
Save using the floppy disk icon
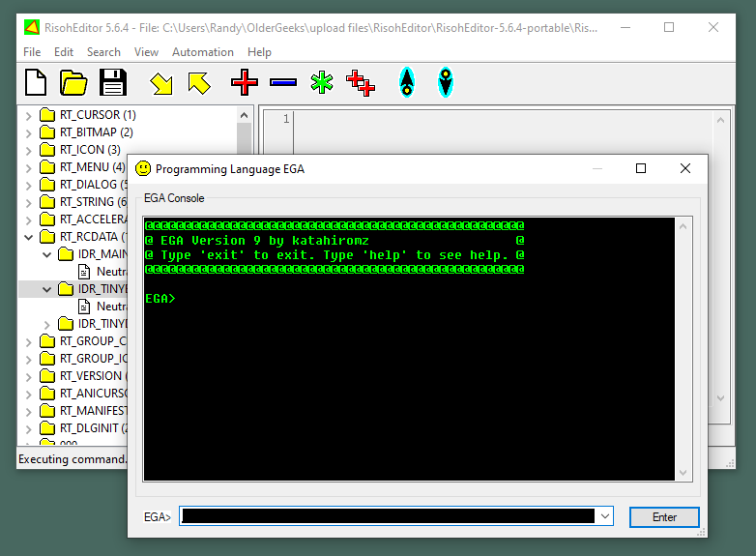pos(113,82)
